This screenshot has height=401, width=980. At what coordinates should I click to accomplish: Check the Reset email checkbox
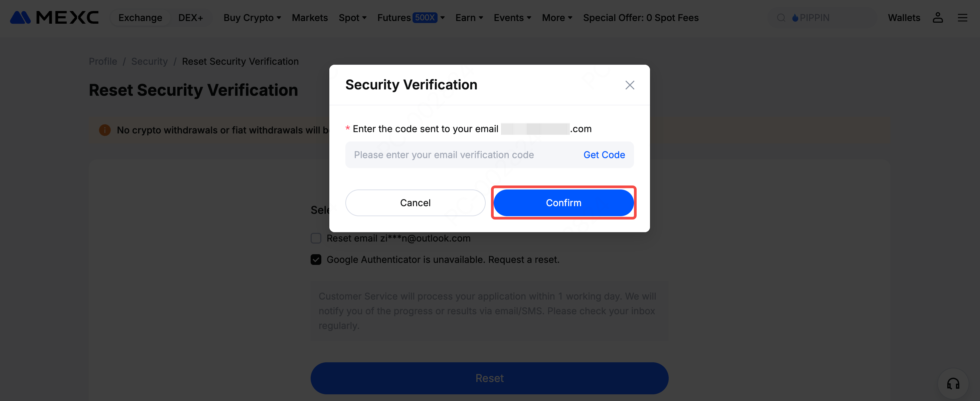316,238
